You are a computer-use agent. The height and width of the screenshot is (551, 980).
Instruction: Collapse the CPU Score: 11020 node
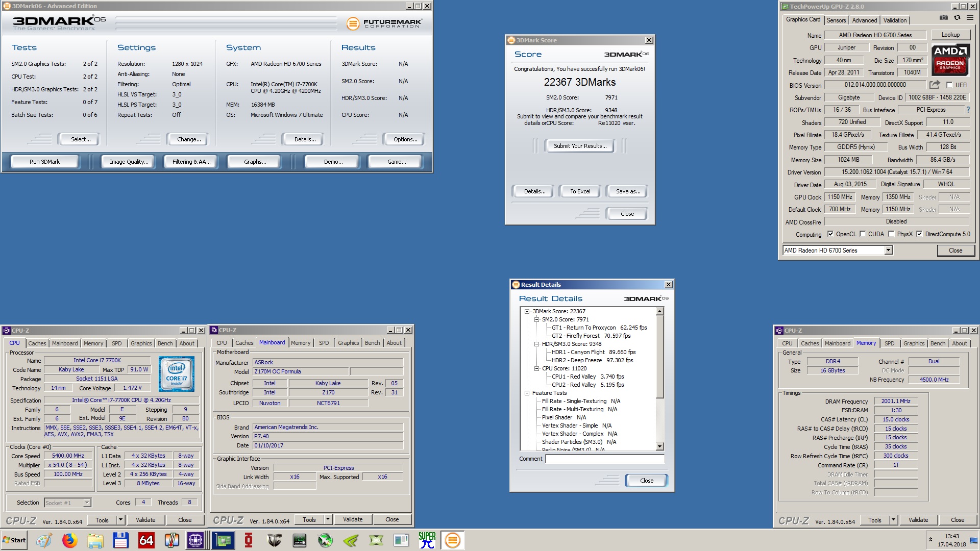(x=537, y=368)
